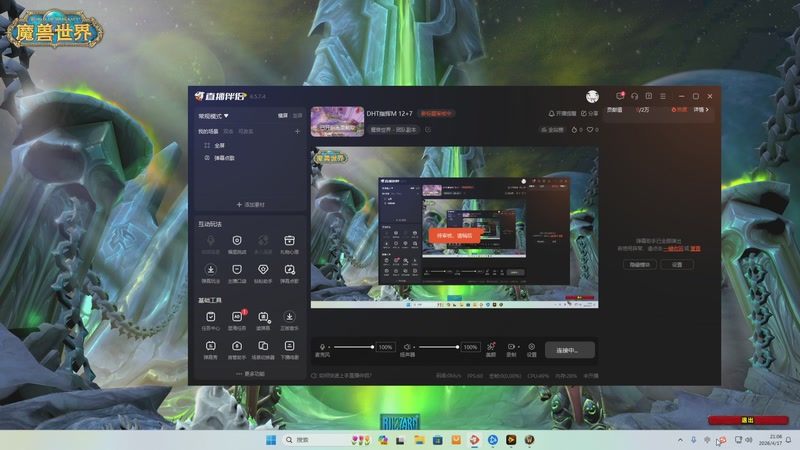Screen dimensions: 800x450
Task: Click the orange 一键召回 link
Action: point(673,248)
